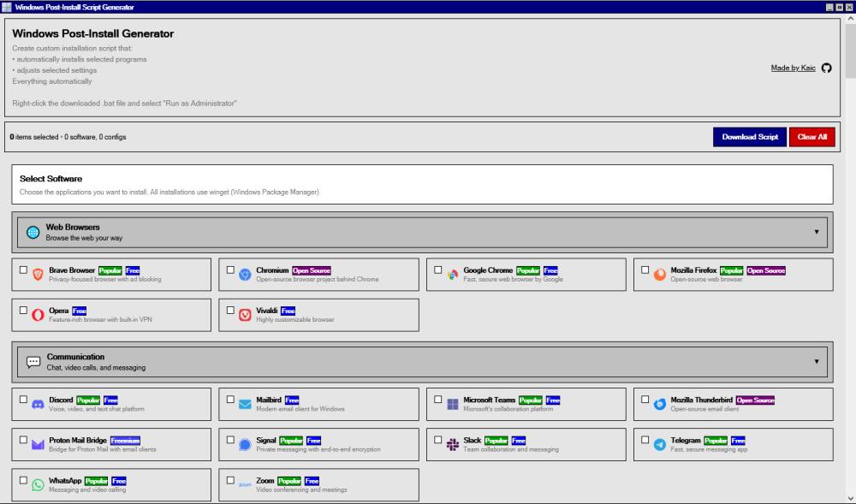The height and width of the screenshot is (504, 856).
Task: Check the WhatsApp checkbox
Action: click(x=23, y=480)
